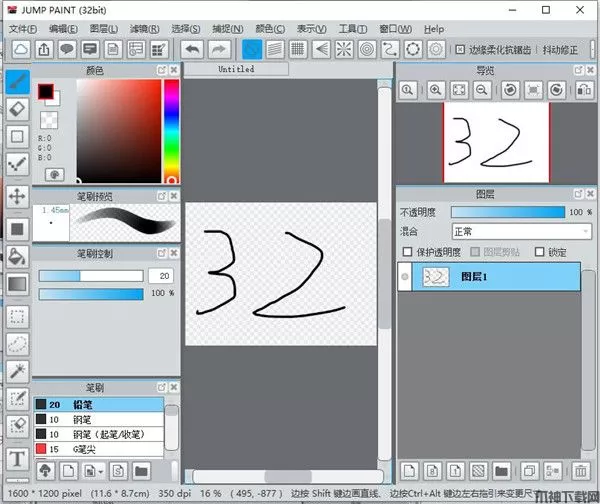
Task: Enable the 保护透明度 checkbox
Action: click(x=406, y=252)
